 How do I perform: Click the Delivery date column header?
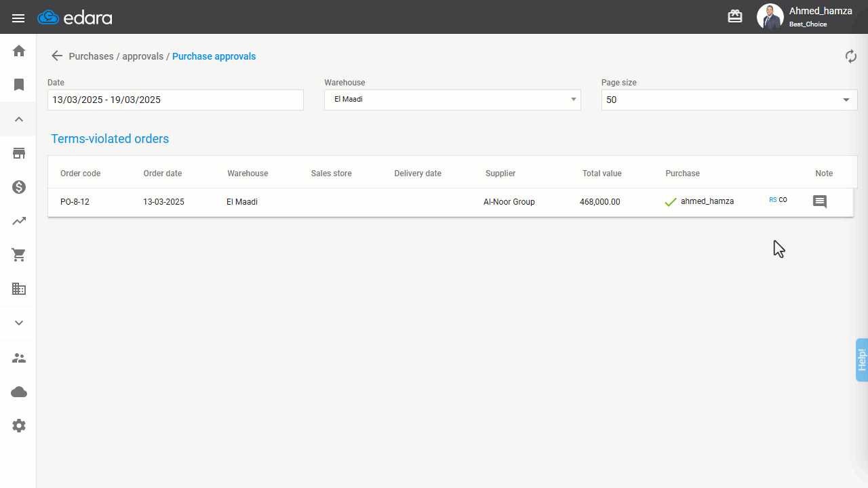(418, 174)
